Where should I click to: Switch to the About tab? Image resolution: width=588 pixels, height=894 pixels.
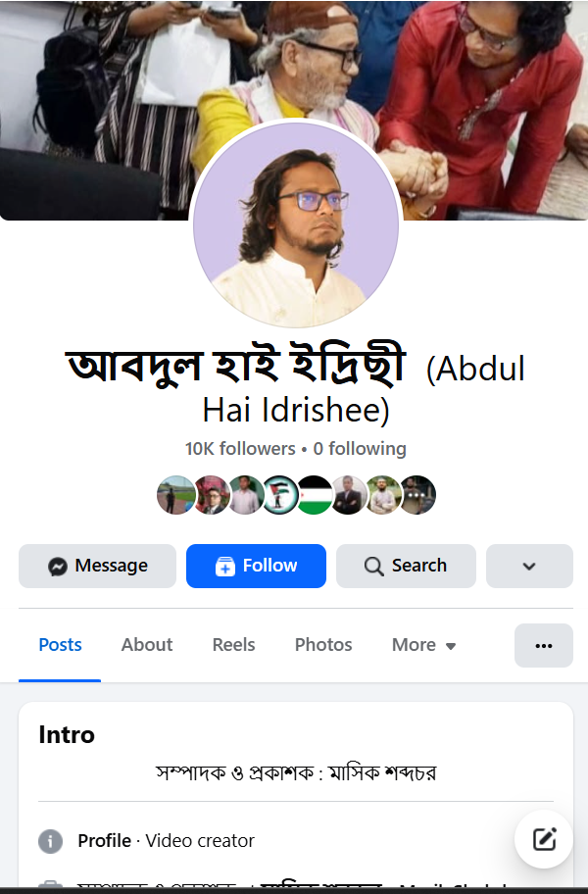pos(146,645)
